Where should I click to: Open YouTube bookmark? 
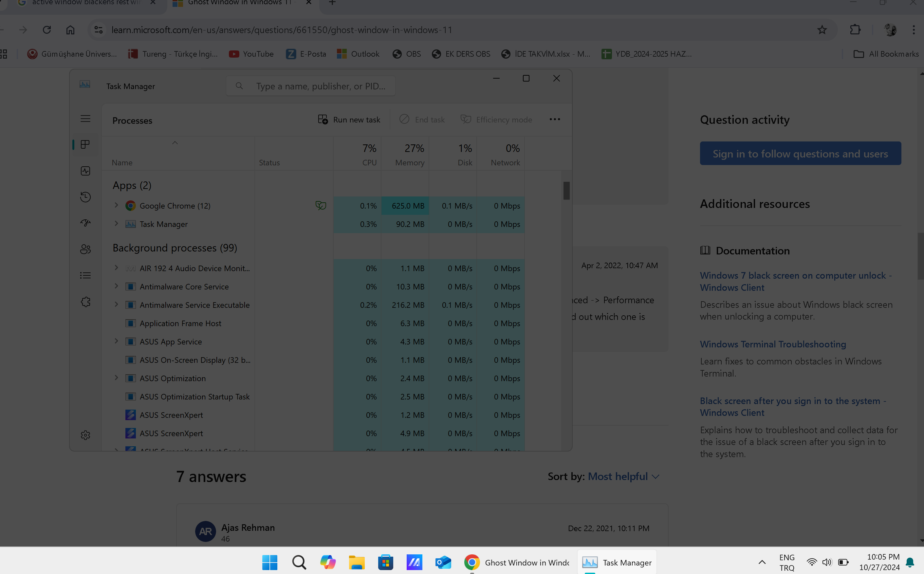click(251, 54)
